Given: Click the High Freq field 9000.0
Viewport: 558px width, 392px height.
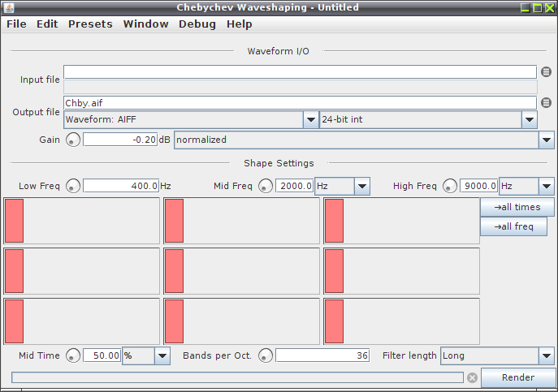Looking at the screenshot, I should click(x=479, y=186).
